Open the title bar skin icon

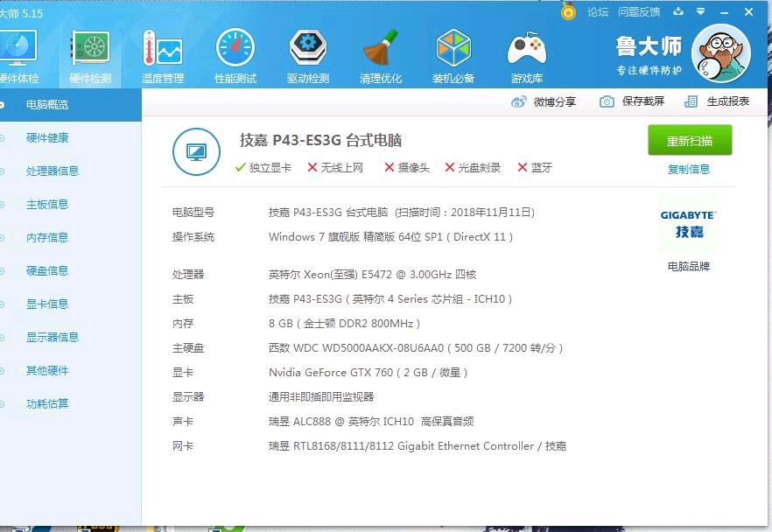coord(678,11)
